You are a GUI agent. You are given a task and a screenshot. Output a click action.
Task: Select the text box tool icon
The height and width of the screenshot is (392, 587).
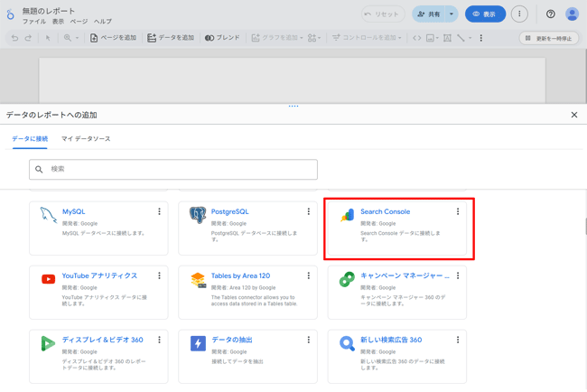coord(447,38)
